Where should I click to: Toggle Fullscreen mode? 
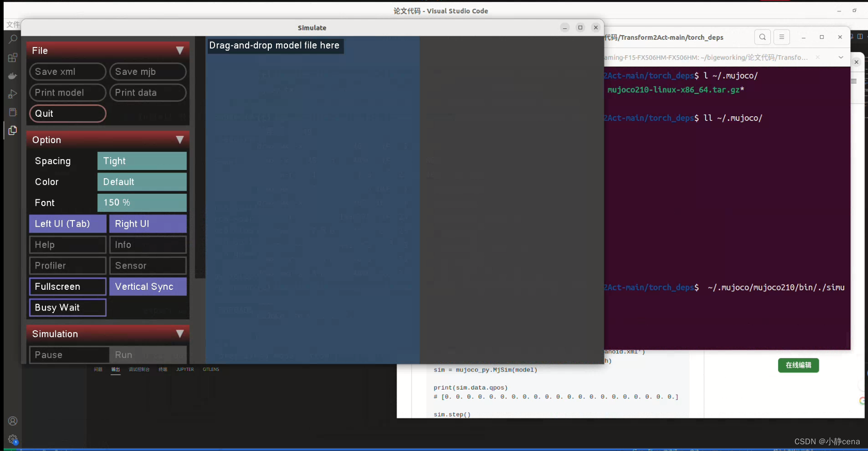pos(68,287)
